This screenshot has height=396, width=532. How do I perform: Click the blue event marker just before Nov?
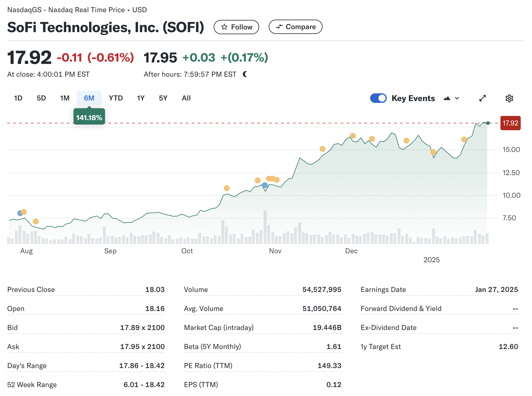[x=265, y=186]
